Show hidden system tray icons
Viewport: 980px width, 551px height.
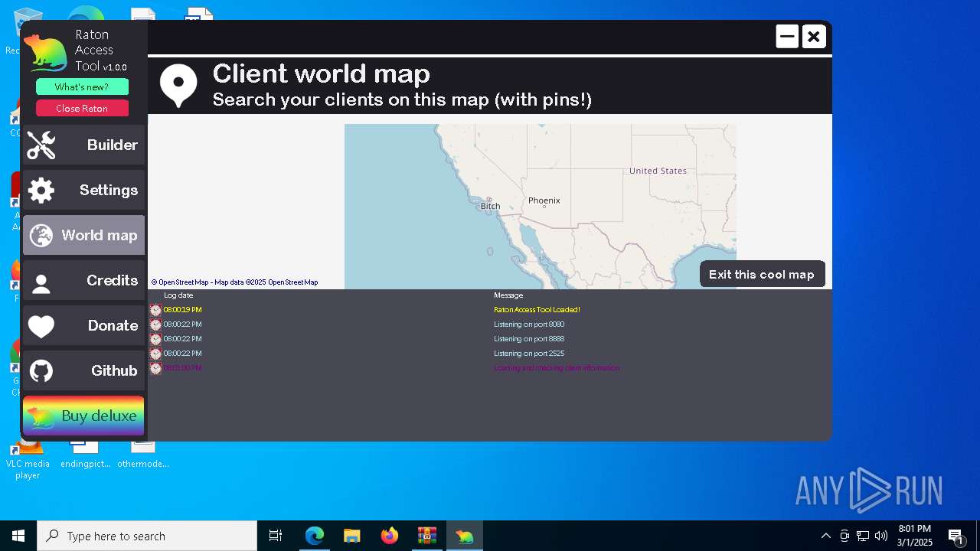click(x=825, y=536)
